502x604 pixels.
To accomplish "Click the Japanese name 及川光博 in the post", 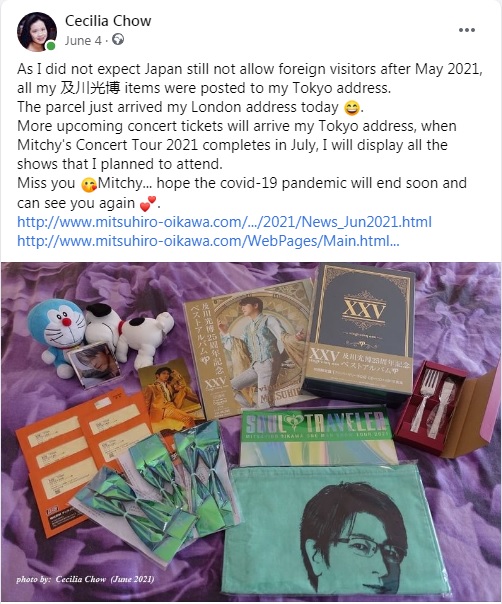I will coord(90,88).
